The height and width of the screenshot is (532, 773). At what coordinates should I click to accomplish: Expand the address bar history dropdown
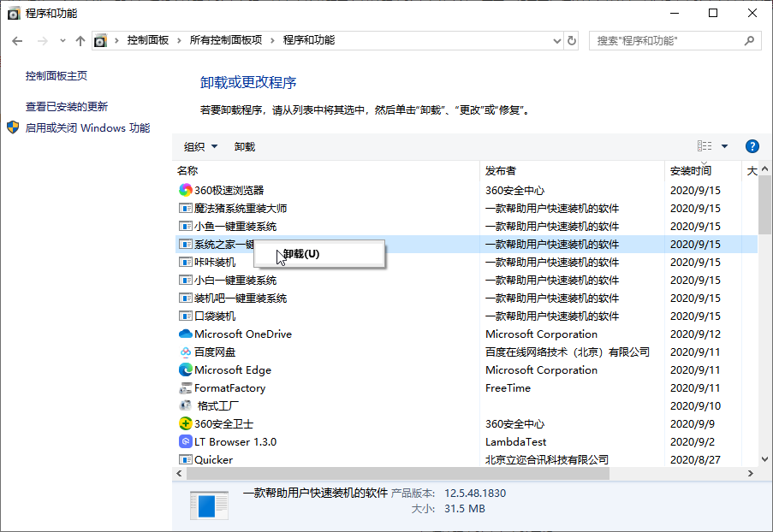556,41
